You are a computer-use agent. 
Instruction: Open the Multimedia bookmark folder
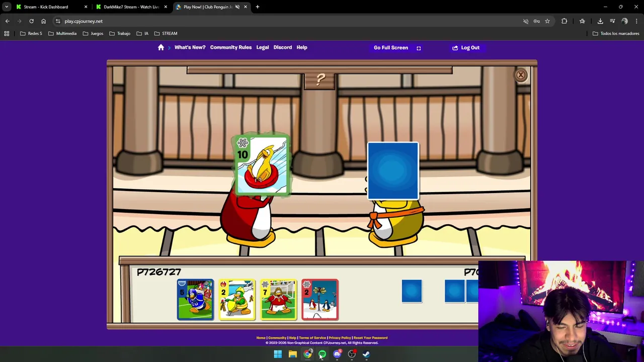[x=62, y=33]
